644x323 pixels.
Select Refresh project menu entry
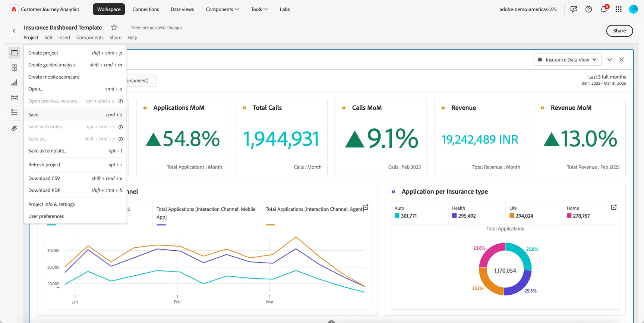pyautogui.click(x=75, y=164)
